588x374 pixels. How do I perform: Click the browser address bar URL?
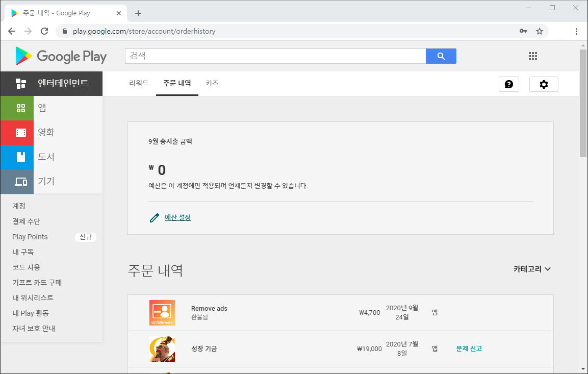144,31
